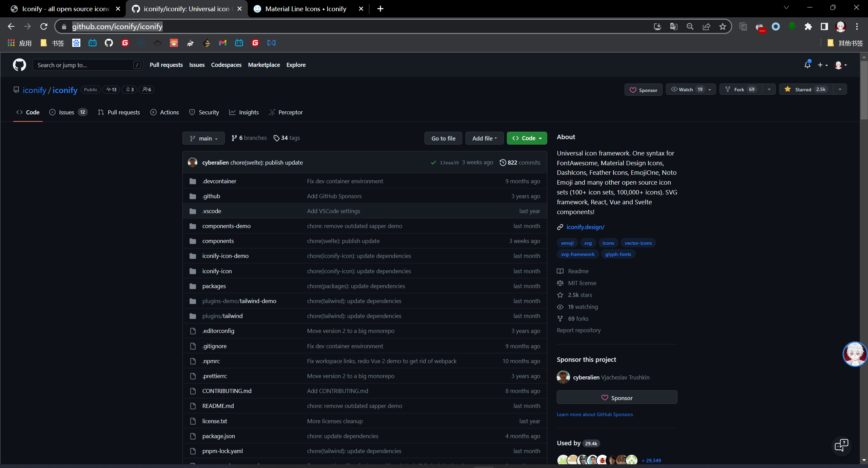The height and width of the screenshot is (468, 868).
Task: Click the commit history clock icon
Action: click(503, 163)
